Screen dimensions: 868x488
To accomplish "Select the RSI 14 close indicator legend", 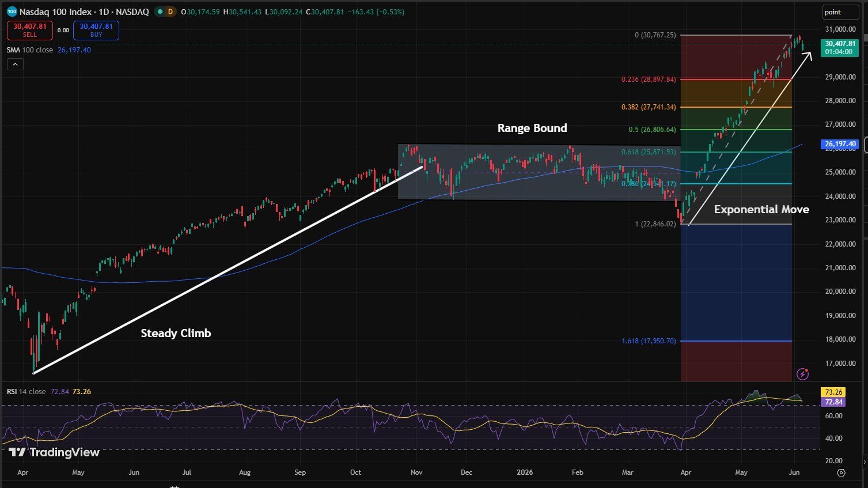I will 26,391.
